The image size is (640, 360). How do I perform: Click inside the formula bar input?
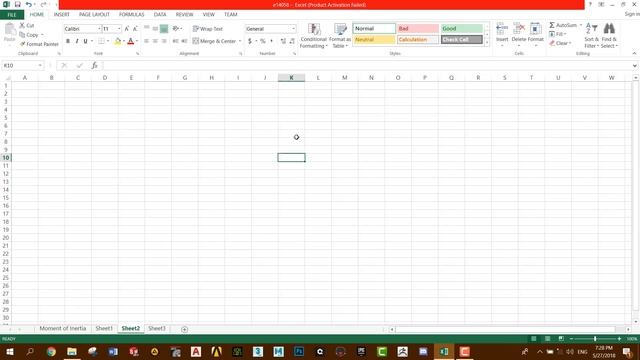(366, 65)
